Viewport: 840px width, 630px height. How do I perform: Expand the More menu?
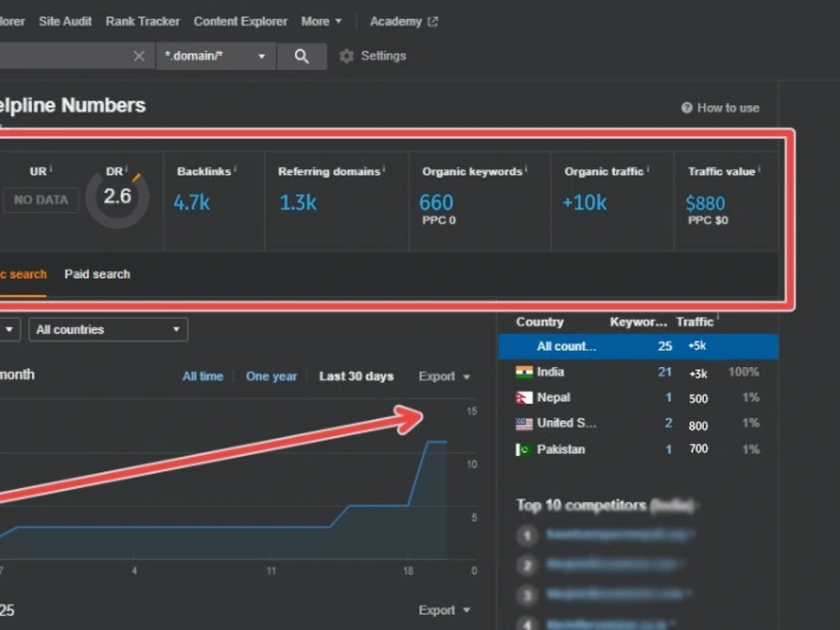pyautogui.click(x=321, y=22)
